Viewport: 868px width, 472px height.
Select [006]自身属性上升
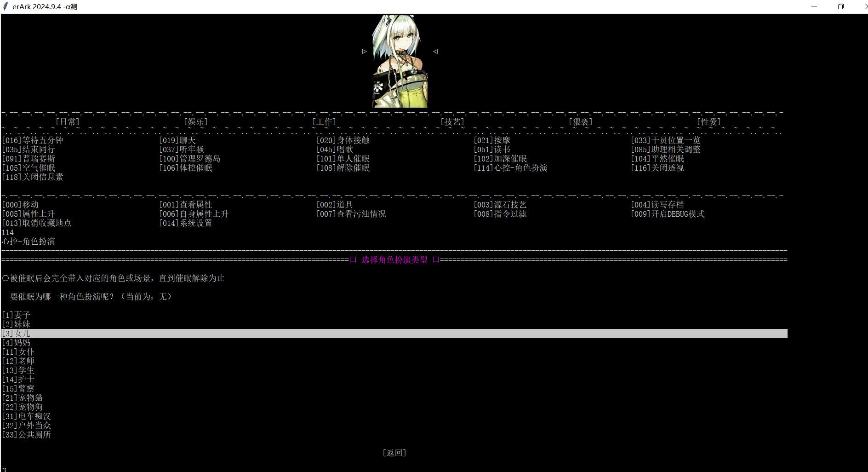(194, 214)
